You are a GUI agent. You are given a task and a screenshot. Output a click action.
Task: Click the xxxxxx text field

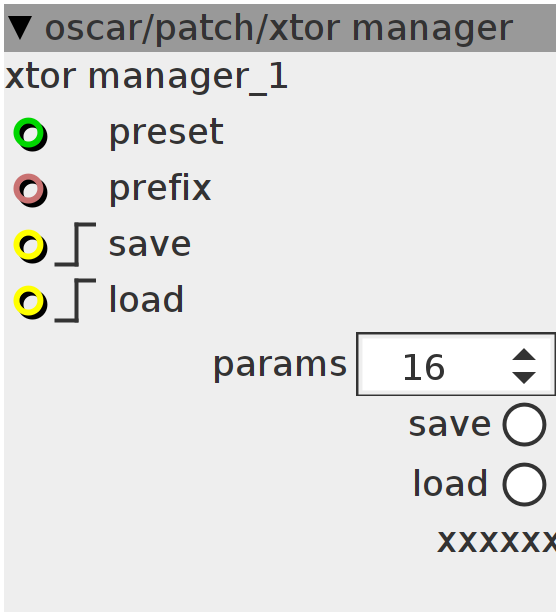497,541
